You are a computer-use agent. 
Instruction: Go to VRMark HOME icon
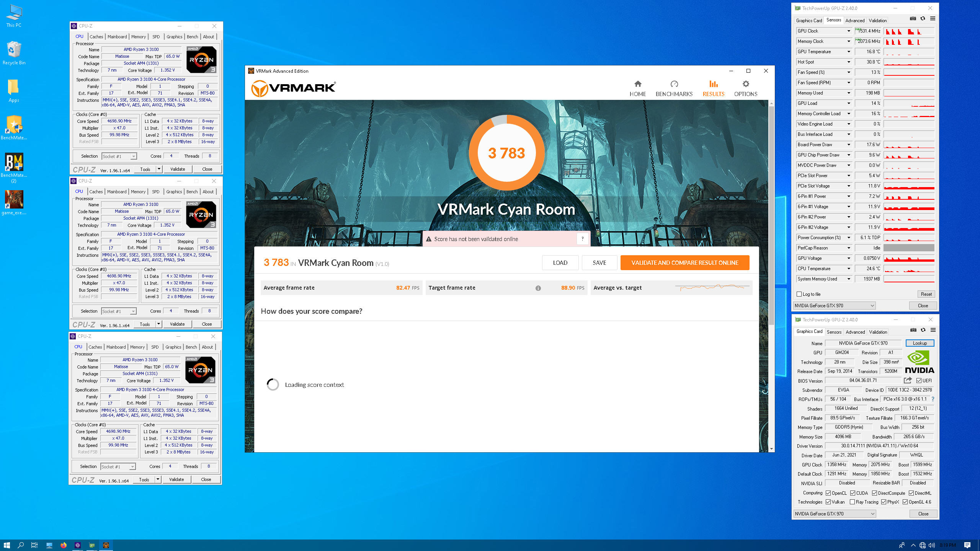638,88
